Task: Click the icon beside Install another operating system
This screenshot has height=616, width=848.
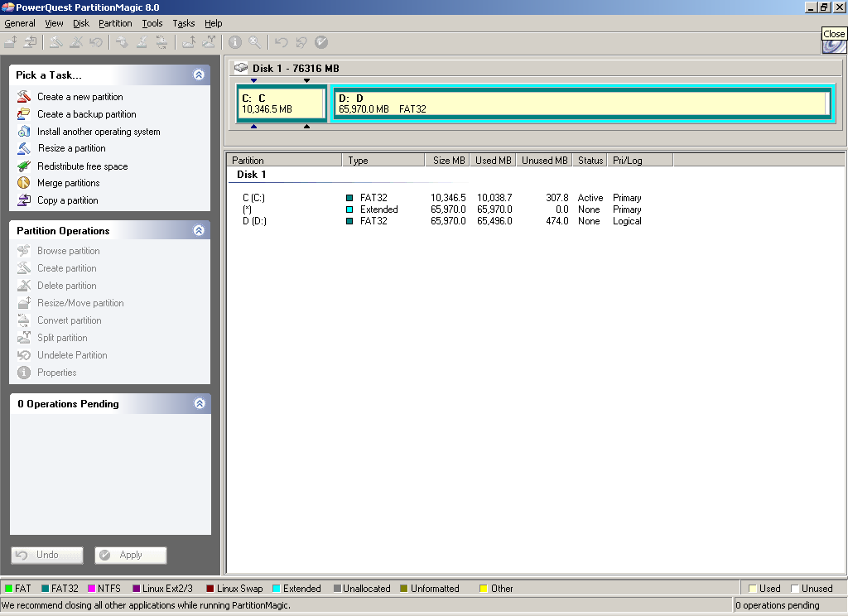Action: 24,132
